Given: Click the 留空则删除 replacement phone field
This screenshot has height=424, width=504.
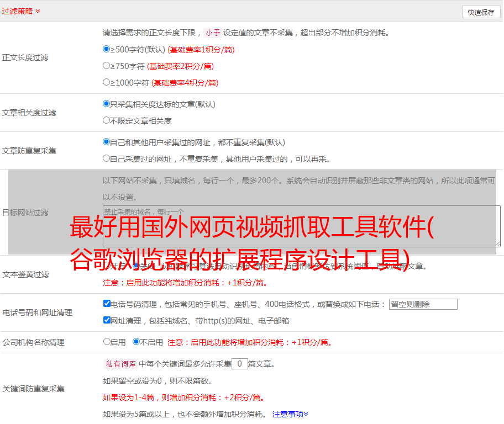Looking at the screenshot, I should click(x=423, y=304).
